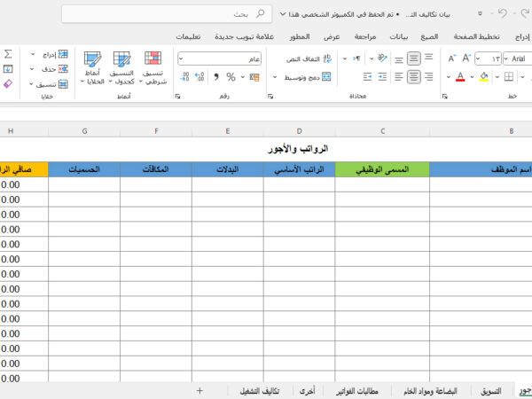Click the saved-to-this-PC status in title bar

(341, 14)
